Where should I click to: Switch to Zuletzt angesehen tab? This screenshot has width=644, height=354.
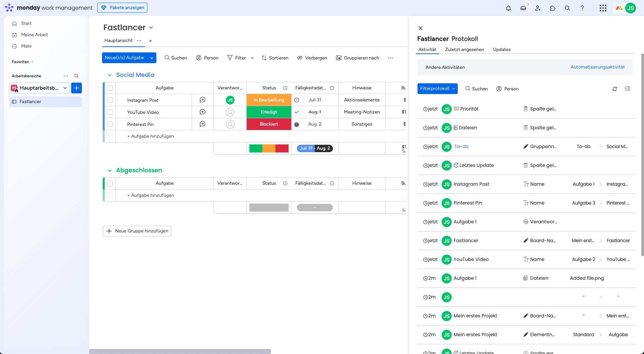(x=464, y=49)
